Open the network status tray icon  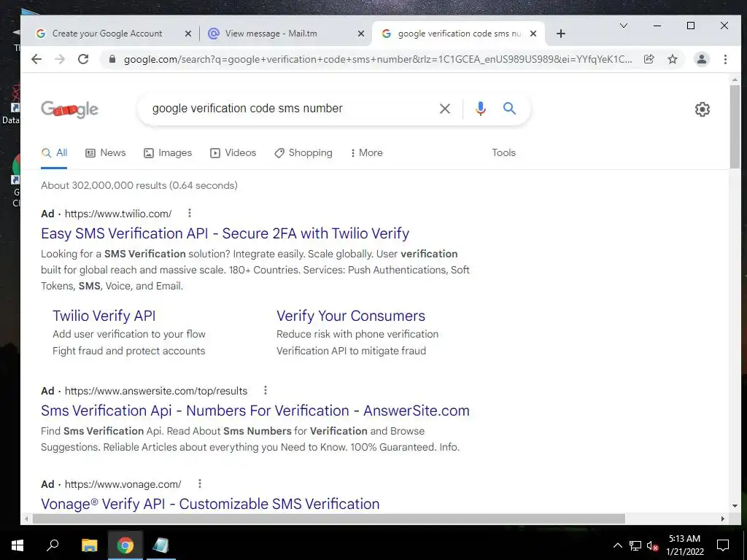[635, 545]
